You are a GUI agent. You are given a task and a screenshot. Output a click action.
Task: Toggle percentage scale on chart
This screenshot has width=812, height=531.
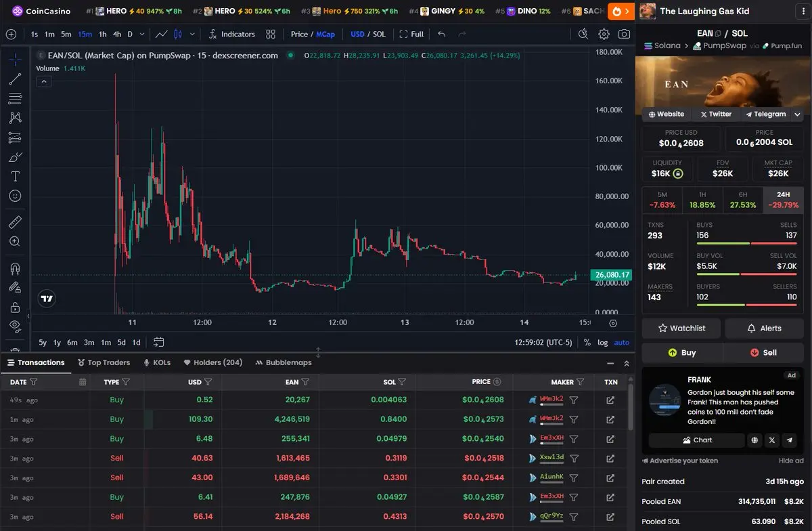pos(587,342)
